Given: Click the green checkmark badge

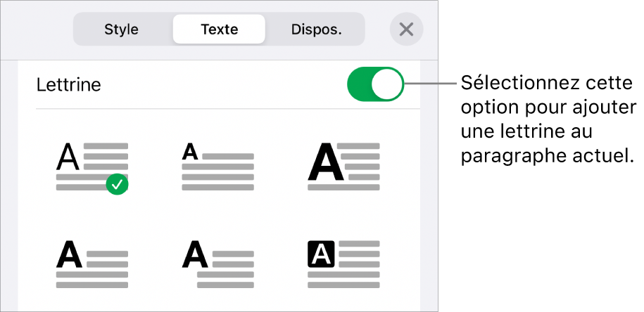Looking at the screenshot, I should pyautogui.click(x=118, y=185).
